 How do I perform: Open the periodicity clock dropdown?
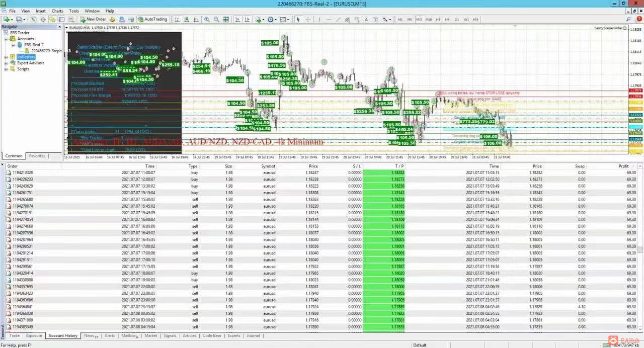pos(272,19)
